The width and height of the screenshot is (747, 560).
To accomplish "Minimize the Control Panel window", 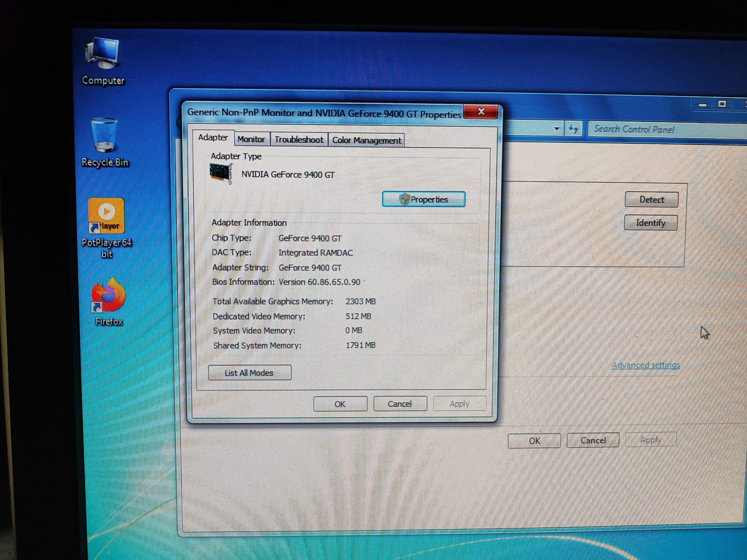I will click(702, 105).
